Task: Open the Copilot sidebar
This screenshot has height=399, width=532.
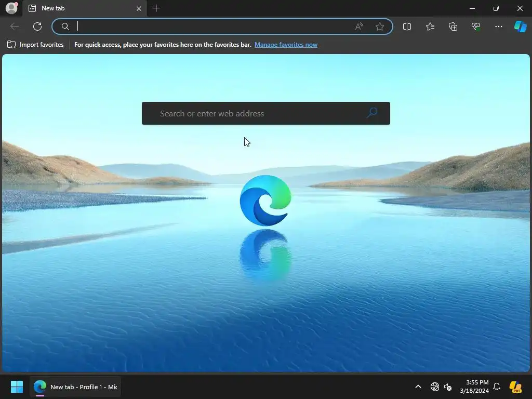Action: 520,26
